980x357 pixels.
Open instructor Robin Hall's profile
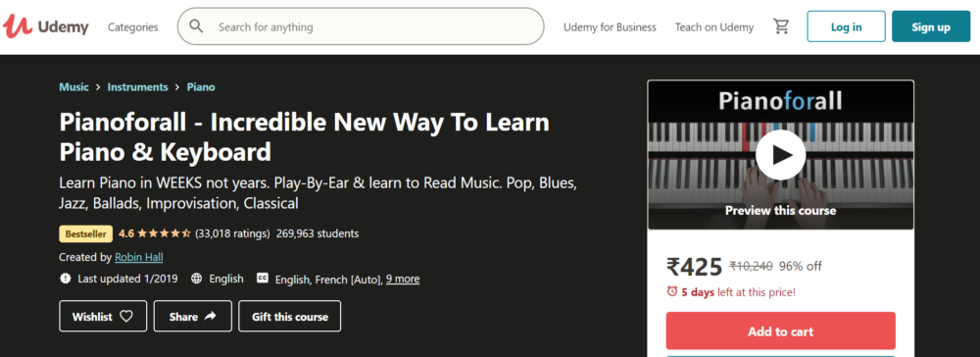tap(139, 257)
